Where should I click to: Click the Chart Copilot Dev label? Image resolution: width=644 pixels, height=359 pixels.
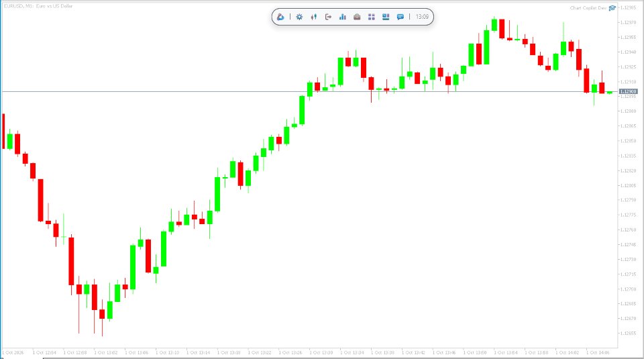click(588, 8)
